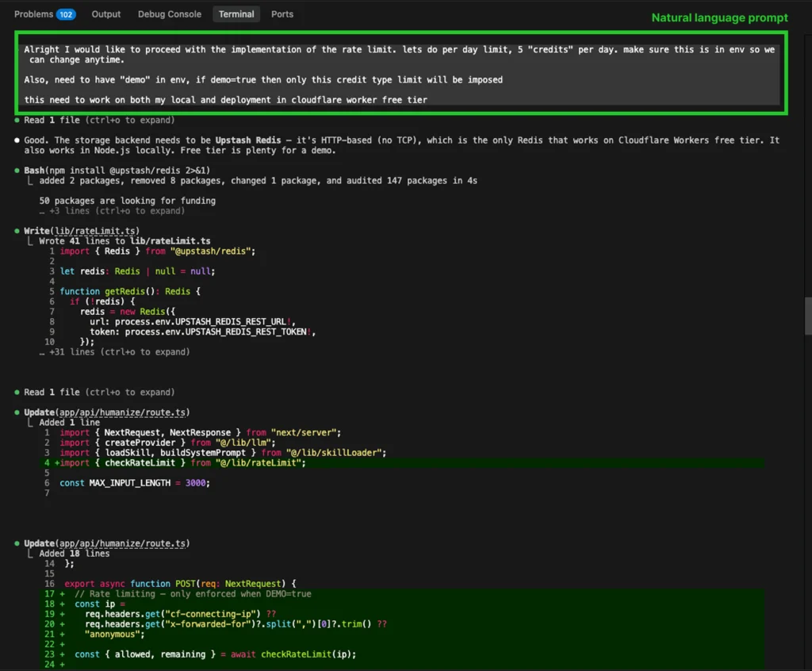
Task: Click the second Update route.ts heading
Action: 107,543
